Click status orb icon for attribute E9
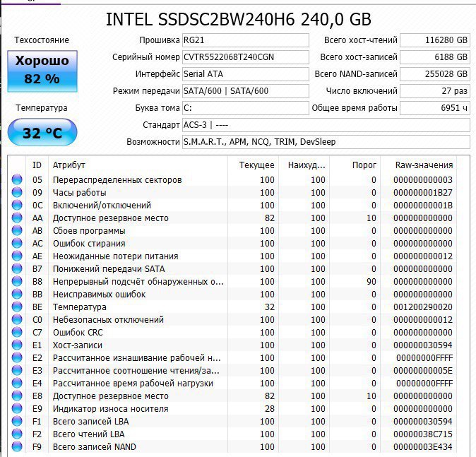This screenshot has width=476, height=457. 17,409
